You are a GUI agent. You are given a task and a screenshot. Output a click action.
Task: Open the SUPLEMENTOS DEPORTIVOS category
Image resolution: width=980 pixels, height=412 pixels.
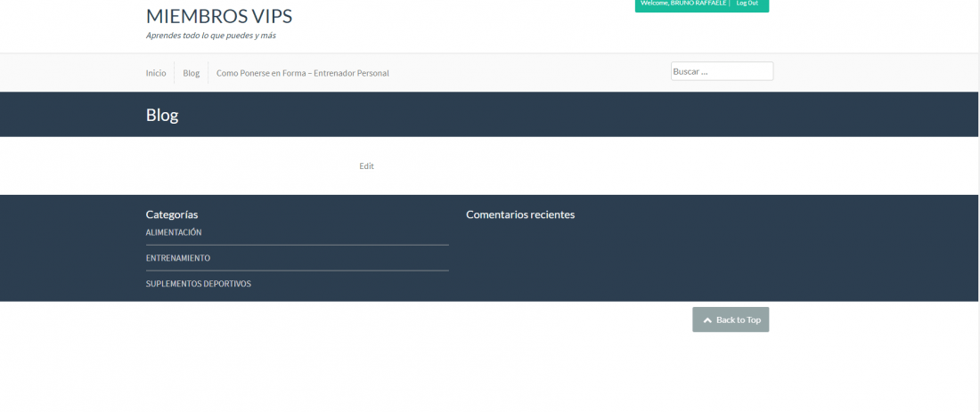point(198,284)
